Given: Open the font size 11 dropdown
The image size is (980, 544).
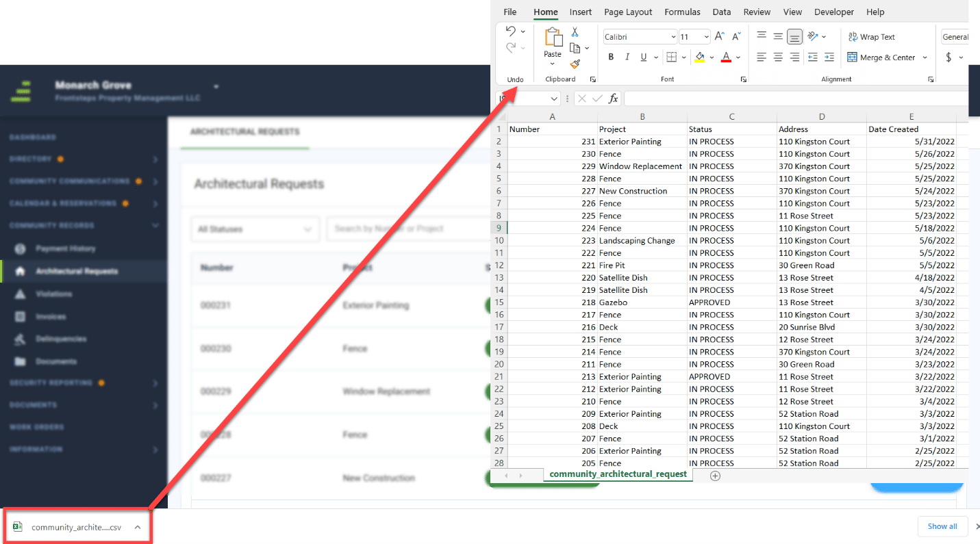Looking at the screenshot, I should (x=705, y=37).
